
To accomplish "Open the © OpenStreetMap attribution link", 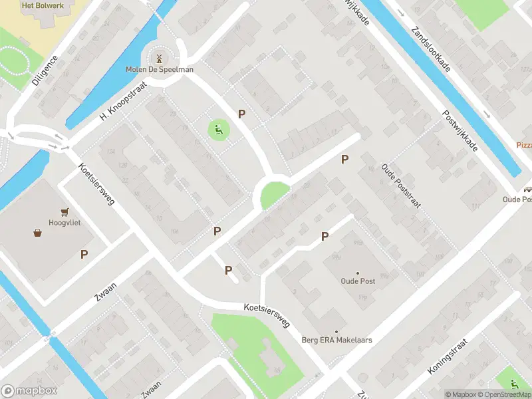I will coord(505,394).
